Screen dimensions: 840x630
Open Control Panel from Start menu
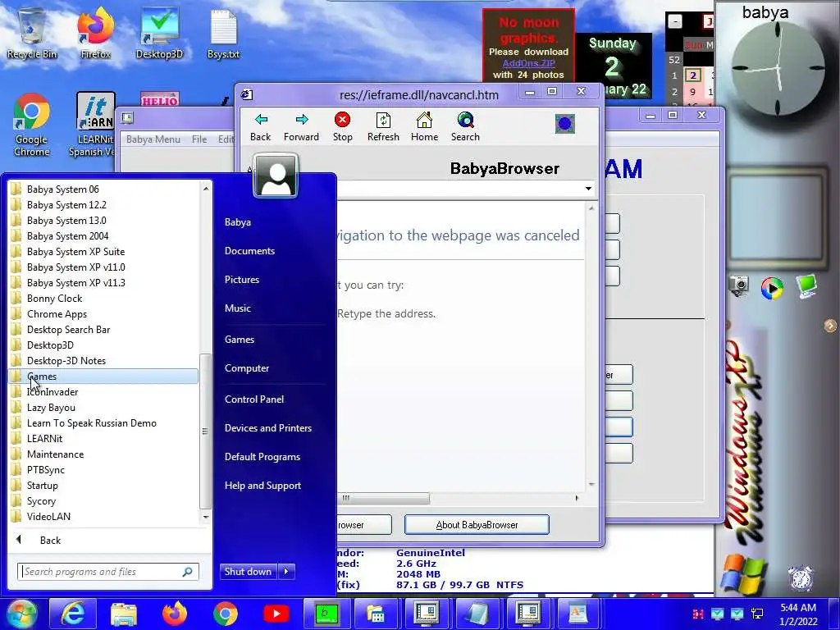point(254,399)
